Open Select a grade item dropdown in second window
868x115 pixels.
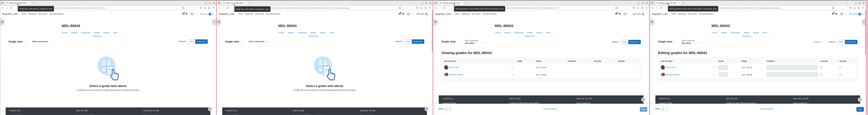tap(258, 42)
